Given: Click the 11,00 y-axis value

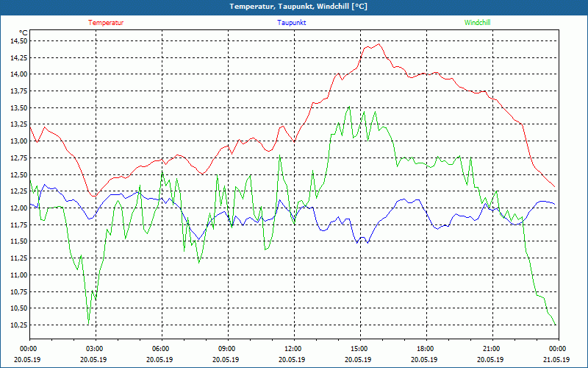Looking at the screenshot, I should (x=19, y=275).
